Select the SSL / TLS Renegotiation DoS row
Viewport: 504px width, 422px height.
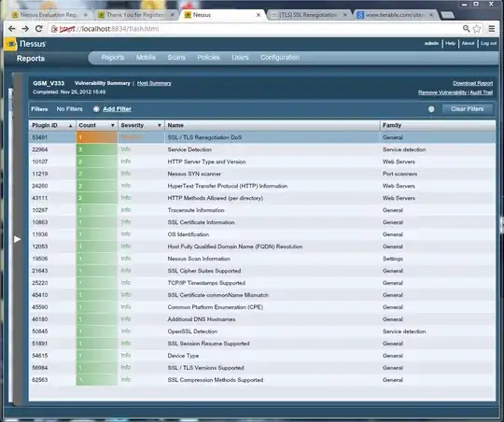[x=262, y=137]
